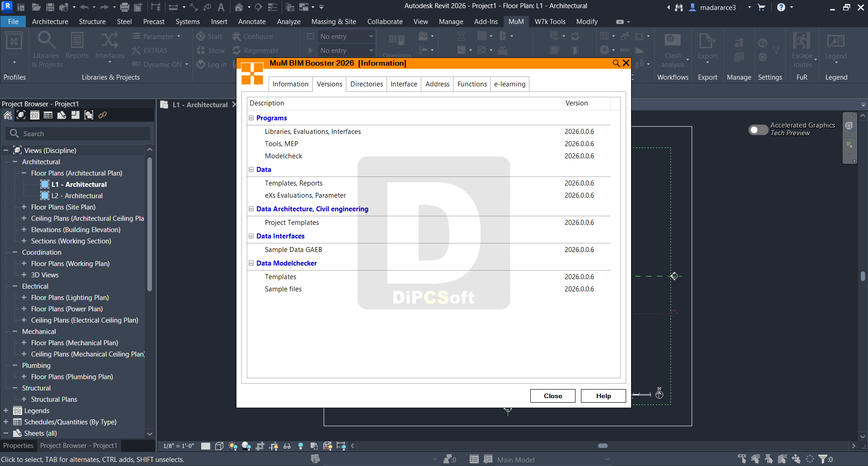The height and width of the screenshot is (466, 868).
Task: Collapse the Data Interfaces group
Action: (251, 236)
